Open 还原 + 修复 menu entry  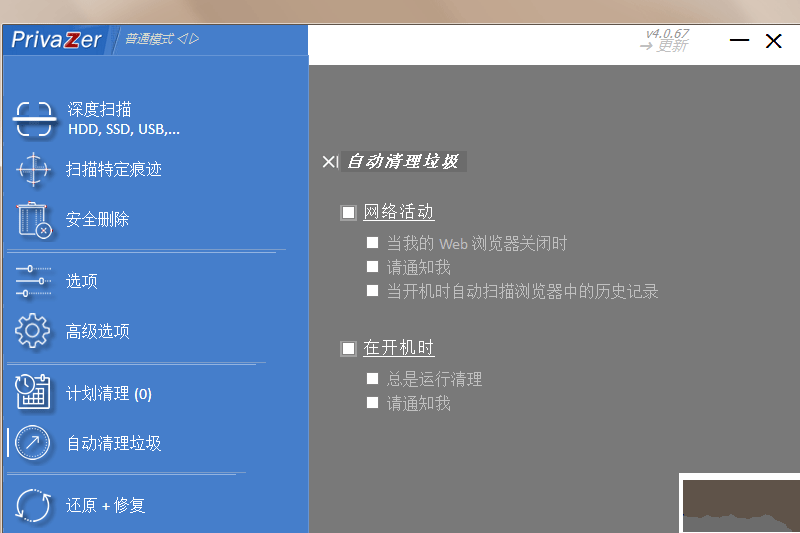point(106,505)
